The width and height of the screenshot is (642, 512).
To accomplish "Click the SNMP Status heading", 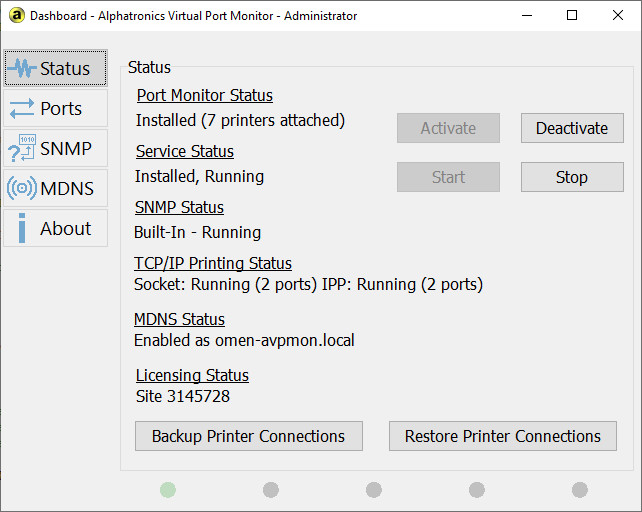I will tap(179, 207).
